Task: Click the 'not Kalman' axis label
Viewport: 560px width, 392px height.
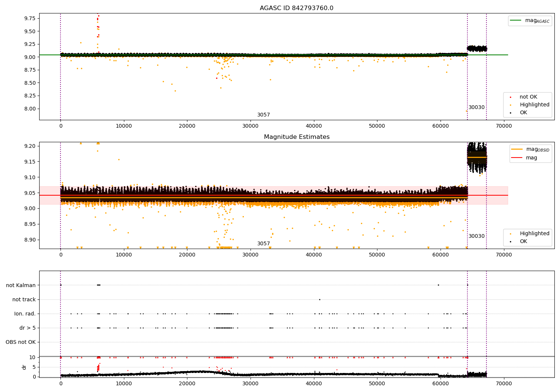Action: coord(21,286)
